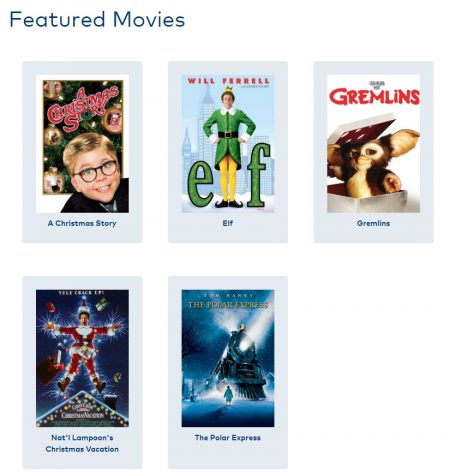
Task: Open The Polar Express poster
Action: (x=228, y=358)
